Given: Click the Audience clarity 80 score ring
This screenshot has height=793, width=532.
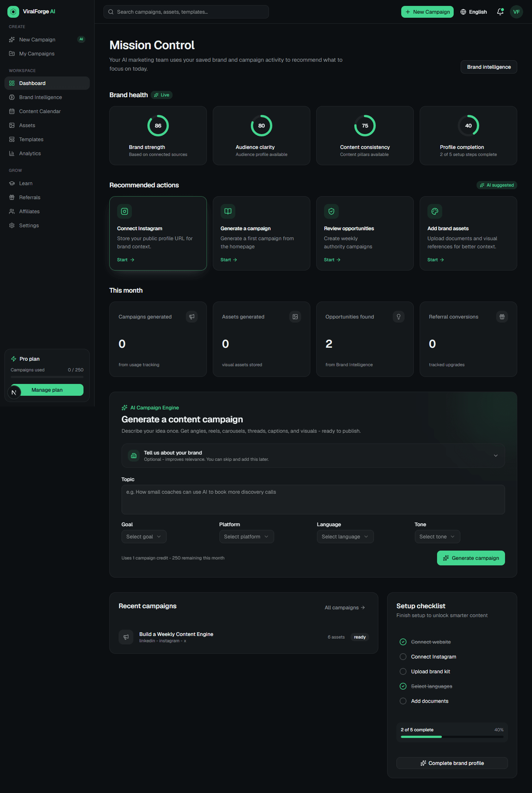Looking at the screenshot, I should tap(262, 126).
